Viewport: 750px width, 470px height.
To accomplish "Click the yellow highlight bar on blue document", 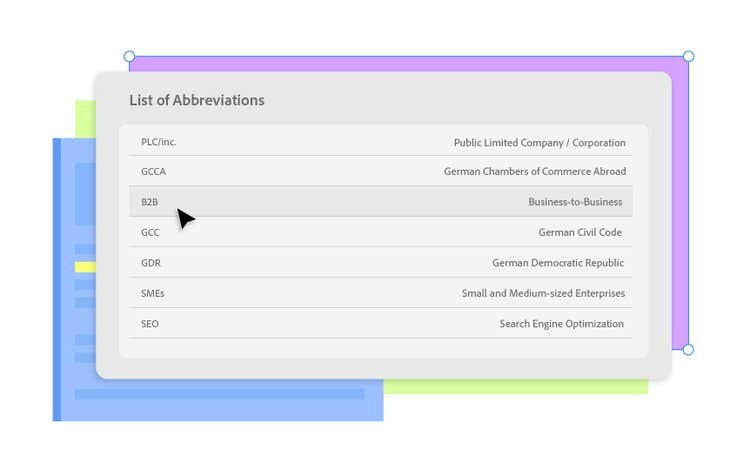I will (x=85, y=267).
